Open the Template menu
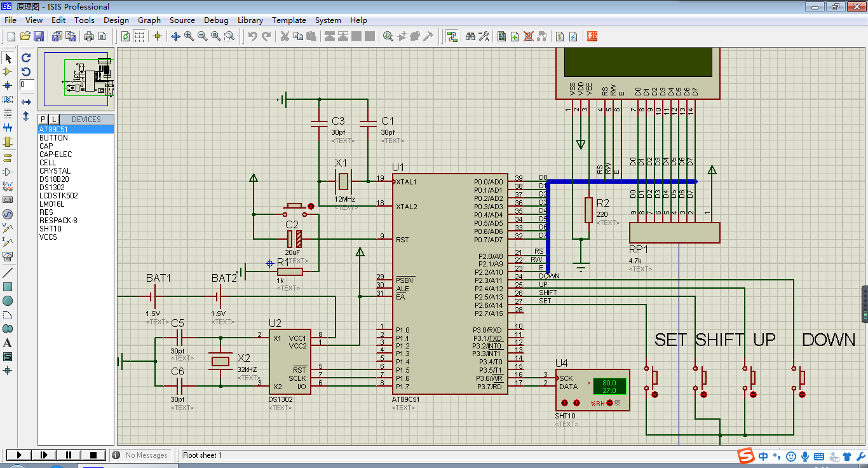The image size is (868, 468). point(289,20)
